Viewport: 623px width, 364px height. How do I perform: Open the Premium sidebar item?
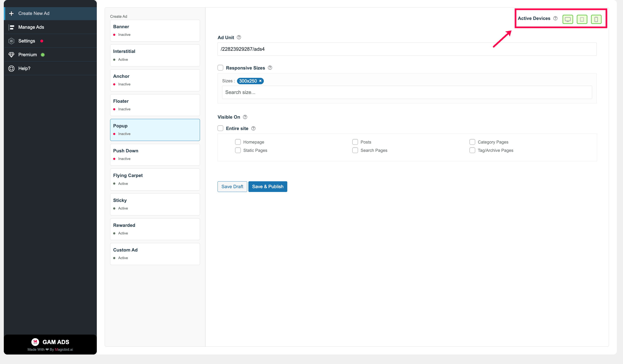click(x=51, y=55)
